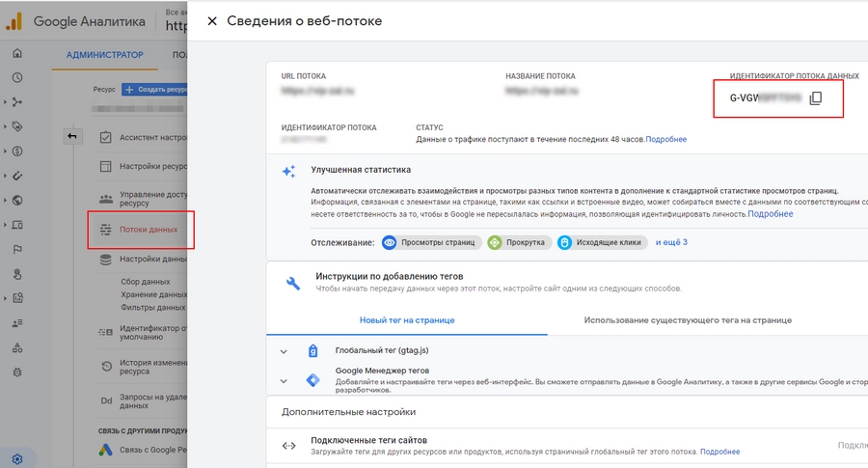Expand the Глобальный тег (gtag.js) section

[284, 351]
